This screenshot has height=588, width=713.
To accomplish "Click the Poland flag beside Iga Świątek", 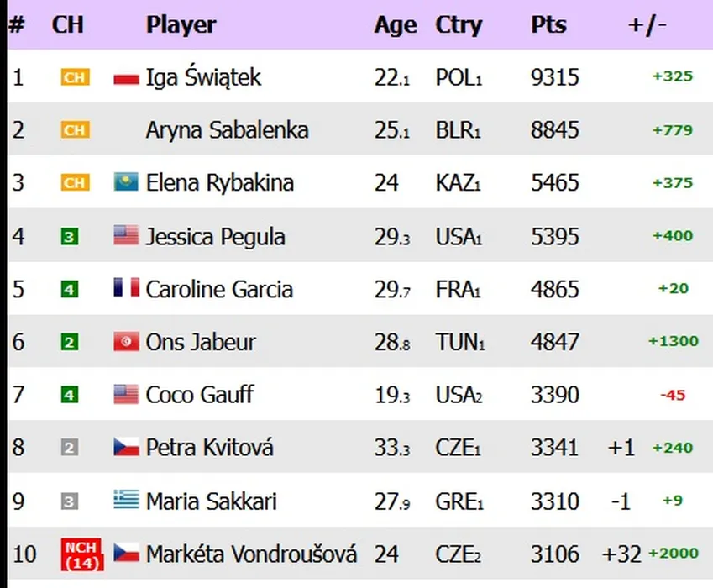I will (x=126, y=78).
